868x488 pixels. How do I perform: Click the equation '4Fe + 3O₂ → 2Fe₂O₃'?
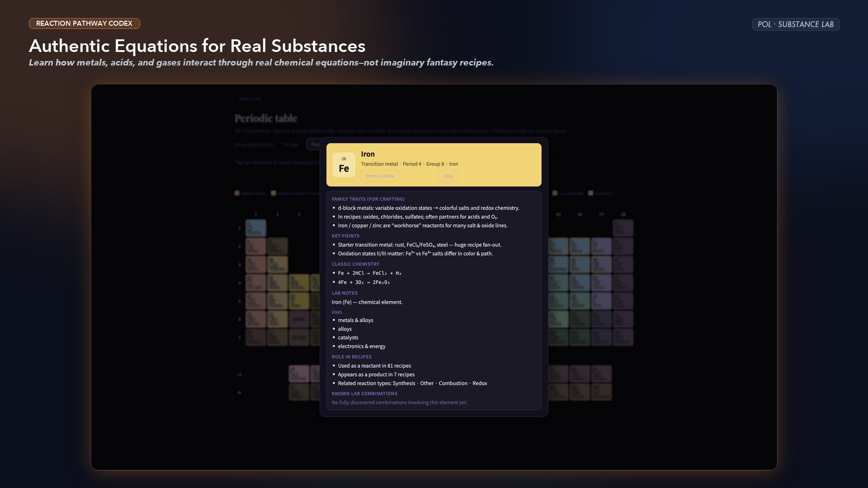364,282
